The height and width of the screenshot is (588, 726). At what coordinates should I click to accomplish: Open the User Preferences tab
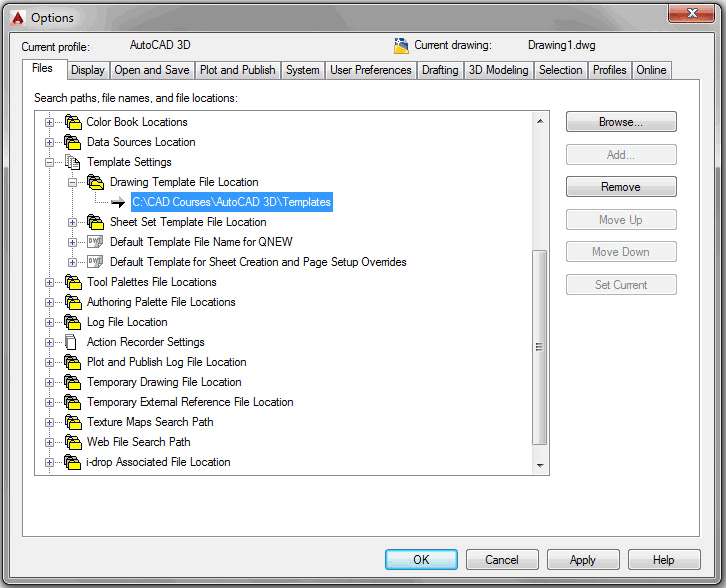(x=370, y=70)
